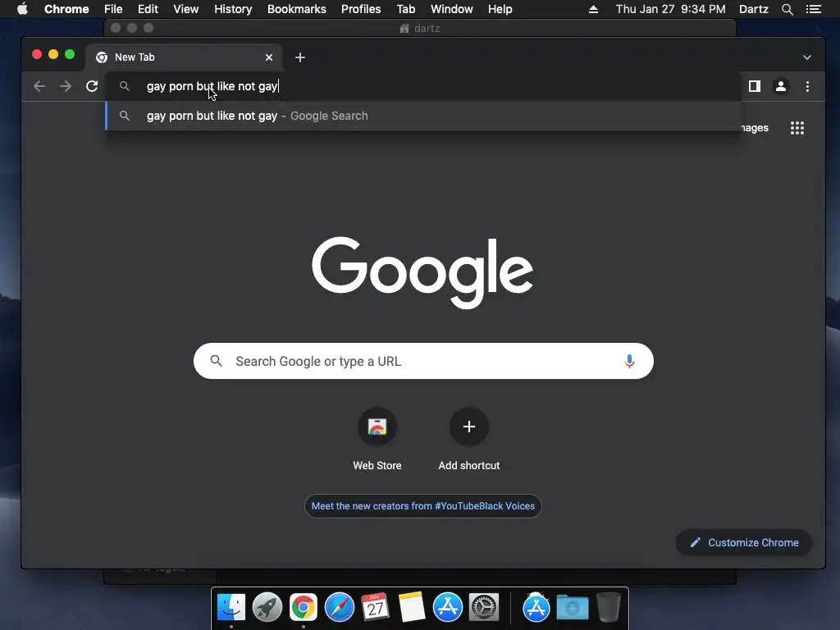Viewport: 840px width, 630px height.
Task: Open the Web Store shortcut
Action: (377, 441)
